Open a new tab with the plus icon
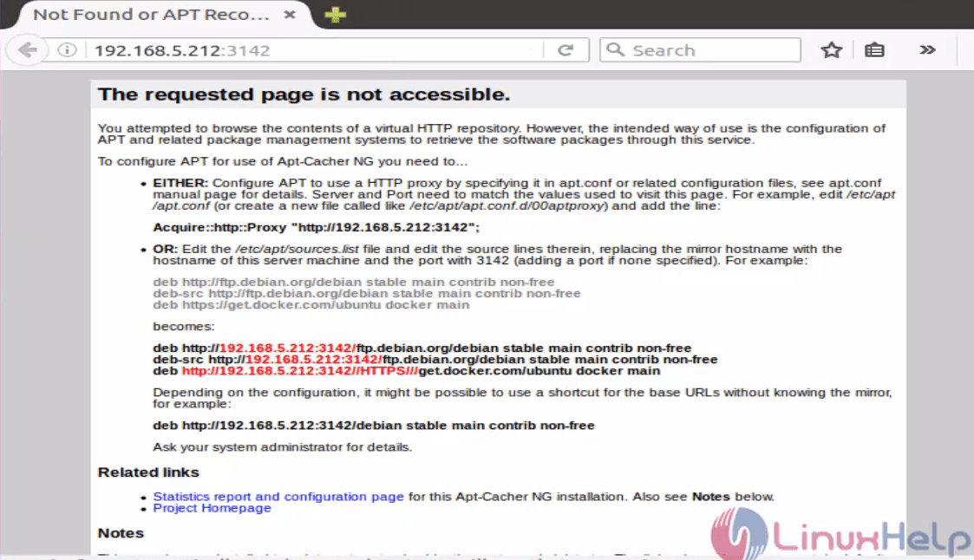 336,14
